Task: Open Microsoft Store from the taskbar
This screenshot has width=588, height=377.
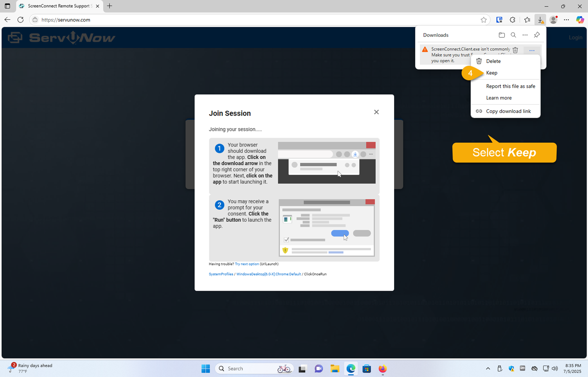Action: coord(367,369)
